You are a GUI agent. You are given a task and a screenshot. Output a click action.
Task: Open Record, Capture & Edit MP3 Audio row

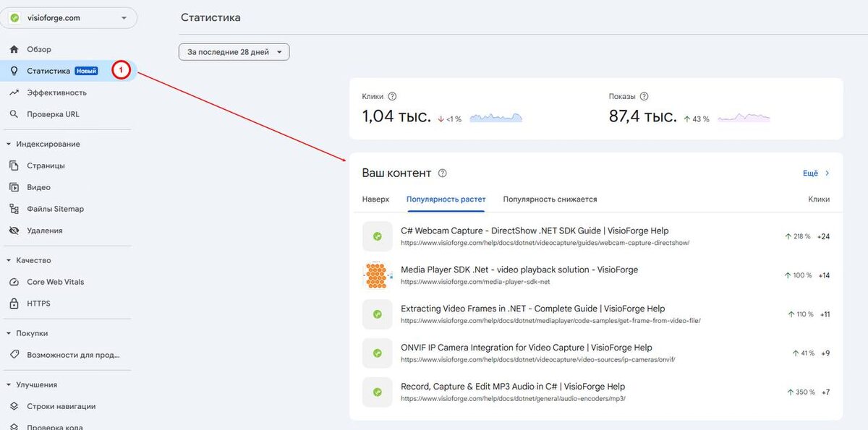tap(596, 392)
